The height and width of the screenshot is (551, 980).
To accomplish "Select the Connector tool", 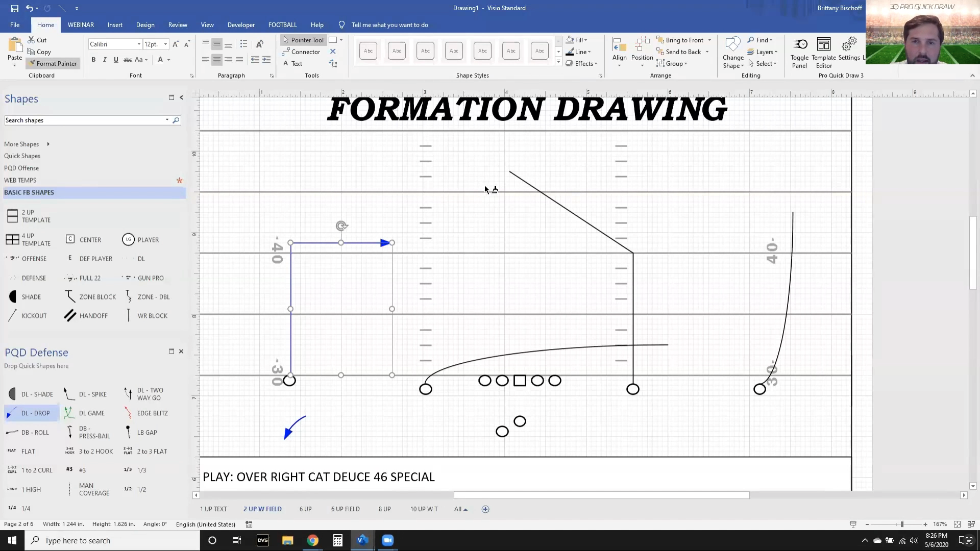I will click(x=302, y=51).
